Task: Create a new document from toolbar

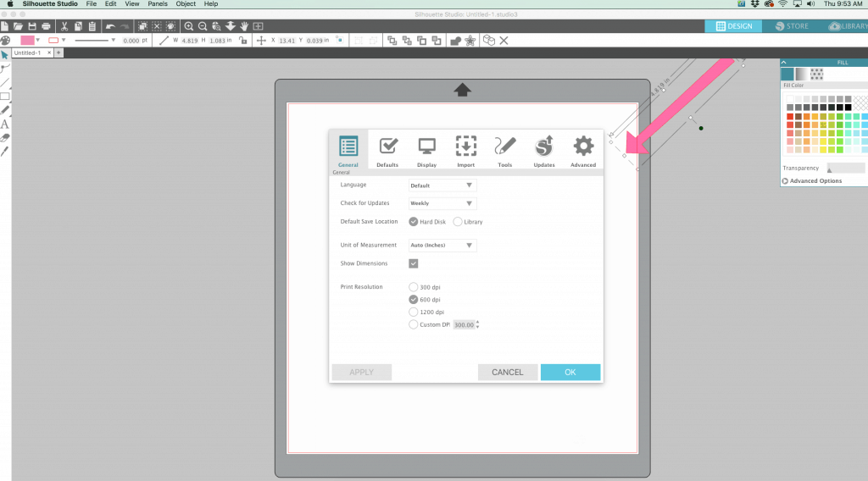Action: (x=4, y=26)
